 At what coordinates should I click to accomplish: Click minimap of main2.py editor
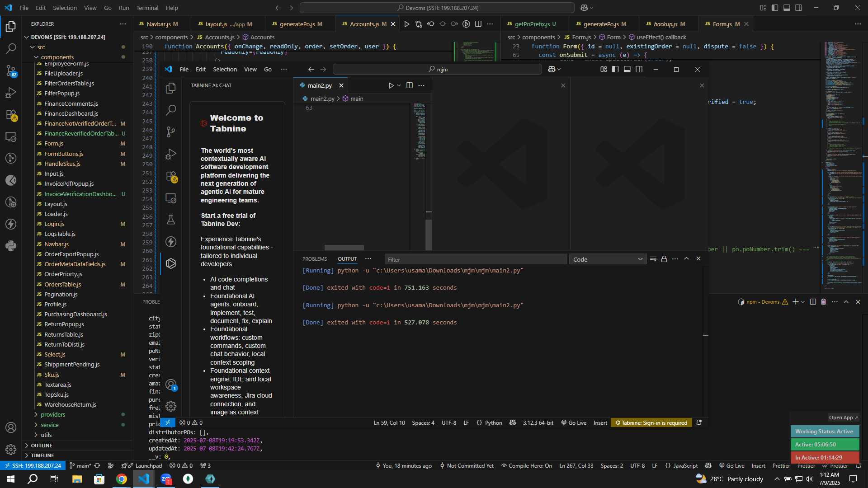pyautogui.click(x=420, y=131)
